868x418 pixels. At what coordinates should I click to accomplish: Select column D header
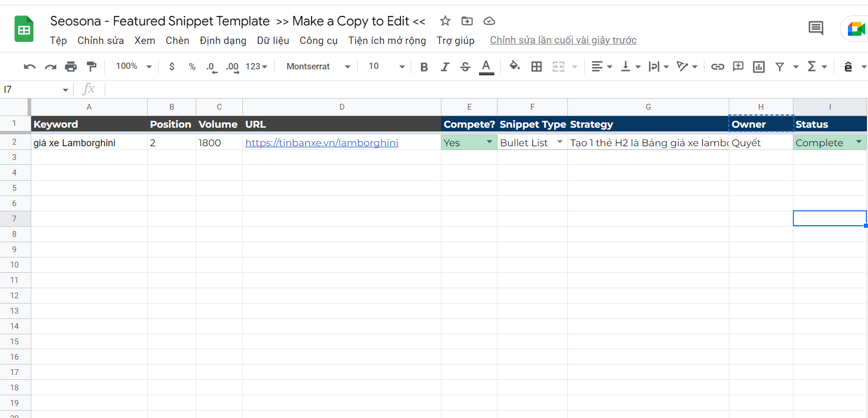click(342, 106)
